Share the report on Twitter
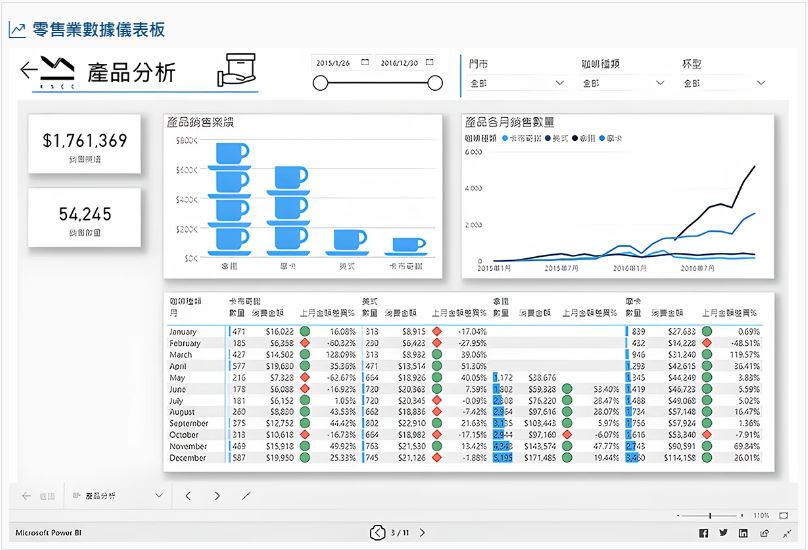Viewport: 808px width, 550px height. [723, 533]
